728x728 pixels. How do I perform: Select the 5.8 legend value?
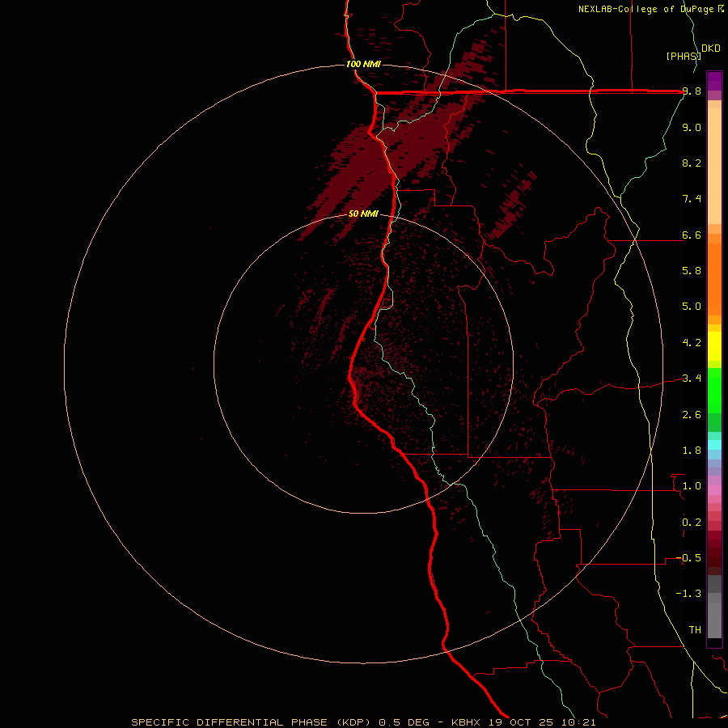(692, 271)
